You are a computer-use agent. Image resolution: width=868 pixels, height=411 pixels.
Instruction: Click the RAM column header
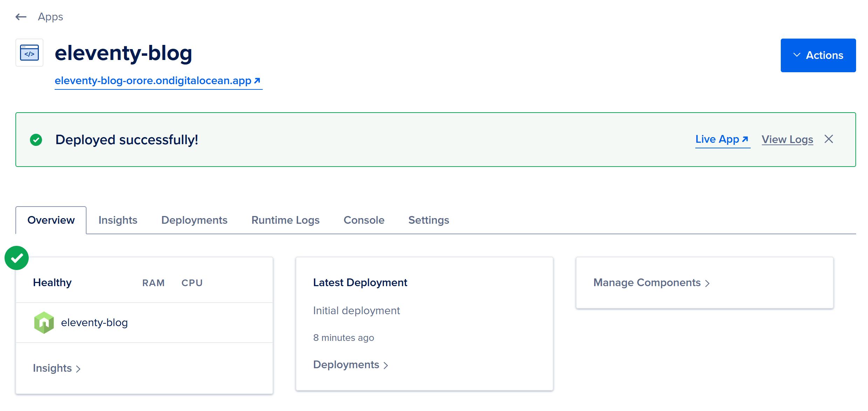[153, 283]
